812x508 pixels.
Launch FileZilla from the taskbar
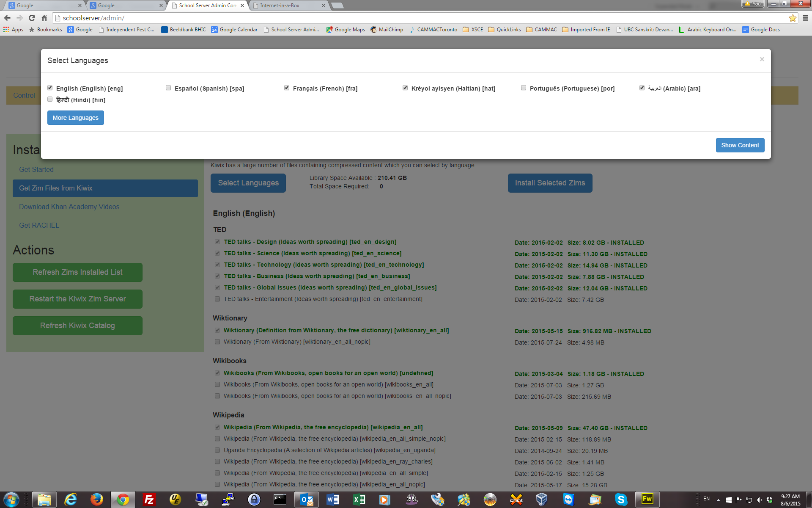coord(149,500)
